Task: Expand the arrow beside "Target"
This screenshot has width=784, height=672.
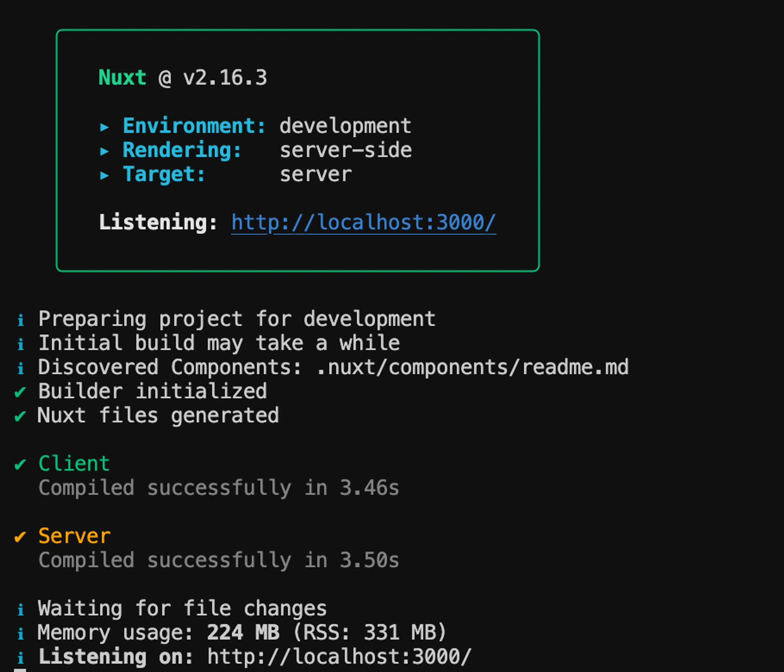Action: (105, 175)
